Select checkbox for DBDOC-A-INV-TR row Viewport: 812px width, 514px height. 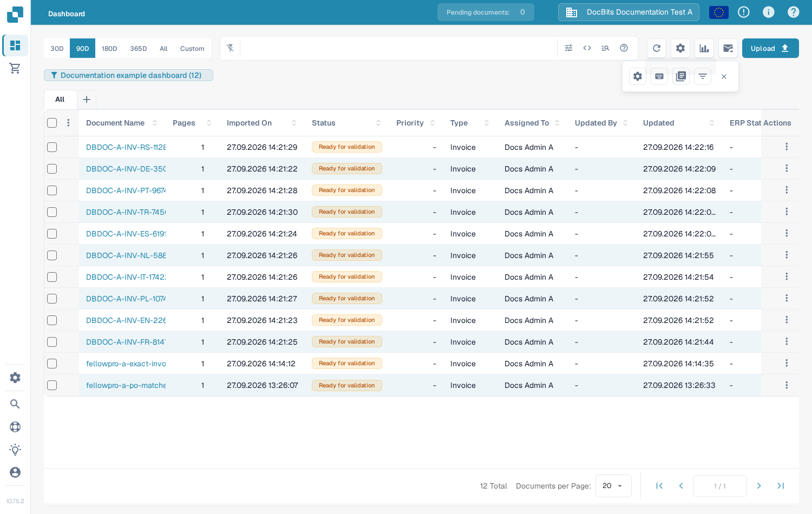(x=52, y=212)
